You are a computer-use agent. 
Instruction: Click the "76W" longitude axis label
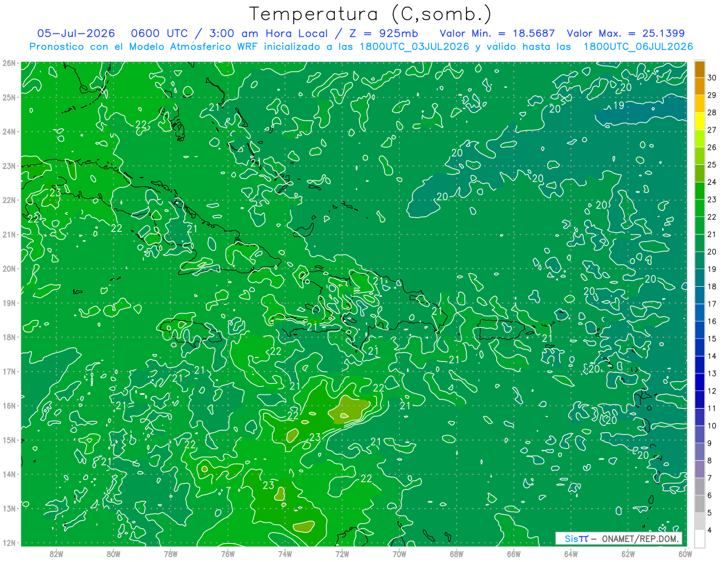tap(227, 554)
